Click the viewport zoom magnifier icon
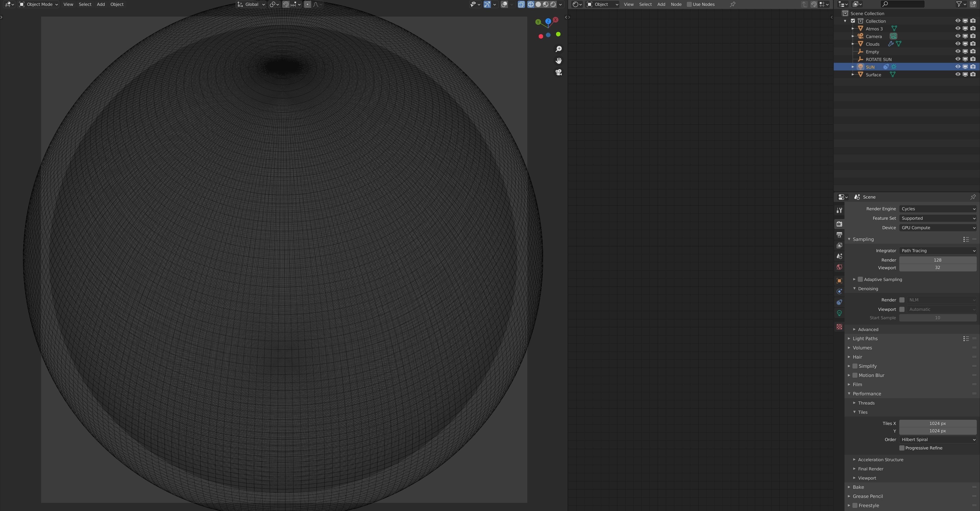 (x=558, y=49)
